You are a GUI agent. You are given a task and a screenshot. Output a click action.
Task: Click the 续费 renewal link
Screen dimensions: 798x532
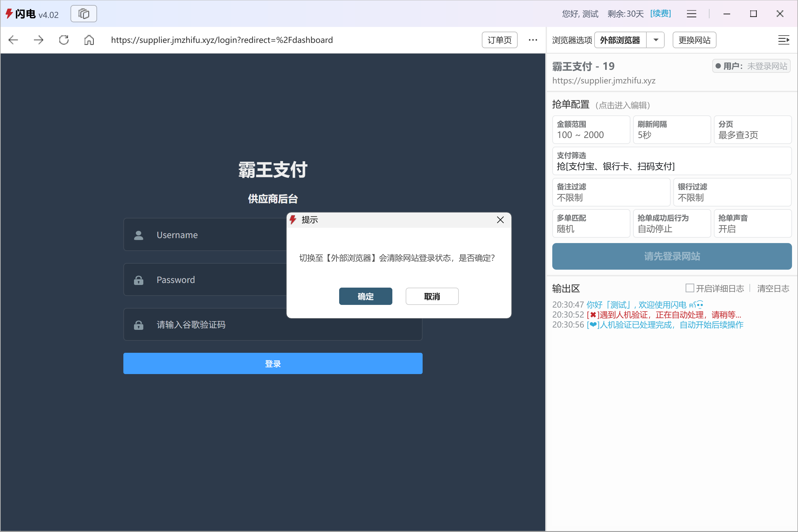pos(660,14)
